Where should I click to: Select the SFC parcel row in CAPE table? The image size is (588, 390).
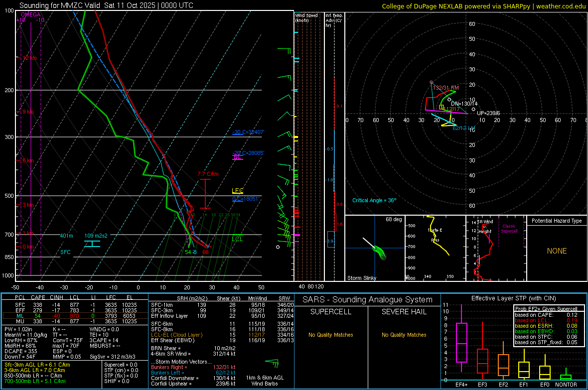[x=76, y=305]
